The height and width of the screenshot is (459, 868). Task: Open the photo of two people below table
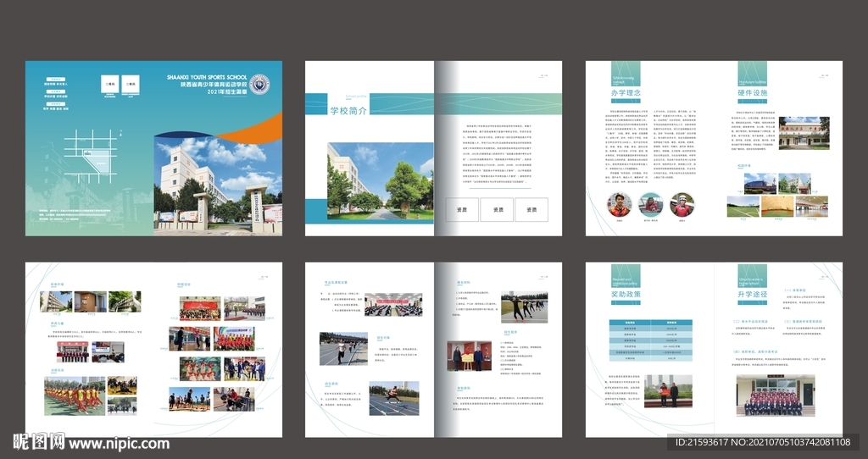pyautogui.click(x=668, y=391)
